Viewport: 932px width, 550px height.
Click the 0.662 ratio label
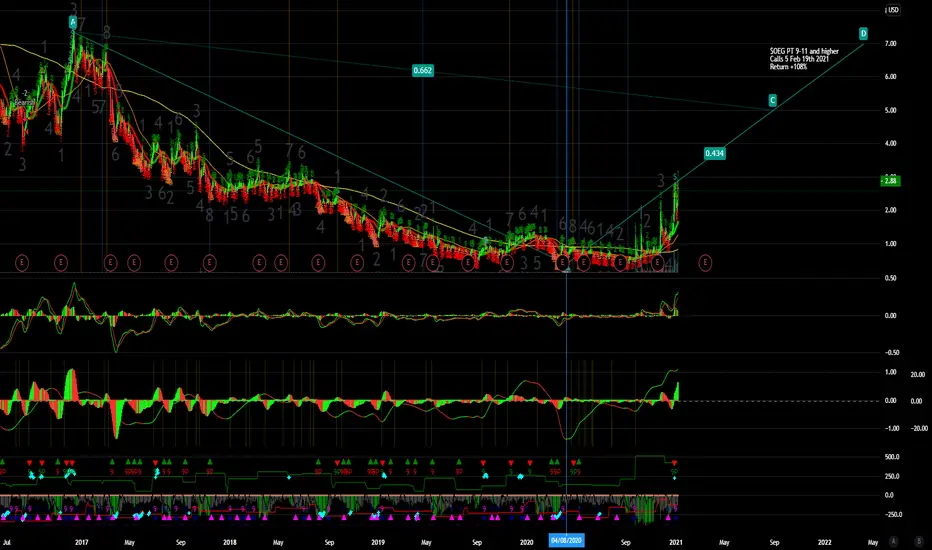(423, 70)
